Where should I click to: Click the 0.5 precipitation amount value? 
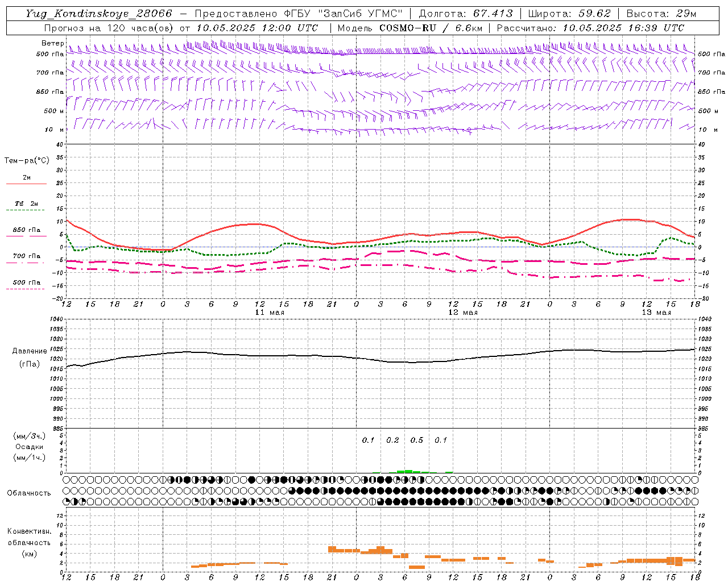[x=417, y=440]
